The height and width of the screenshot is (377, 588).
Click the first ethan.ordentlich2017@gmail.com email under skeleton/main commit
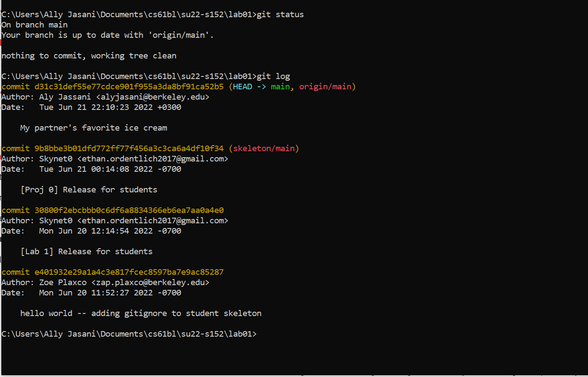(153, 159)
